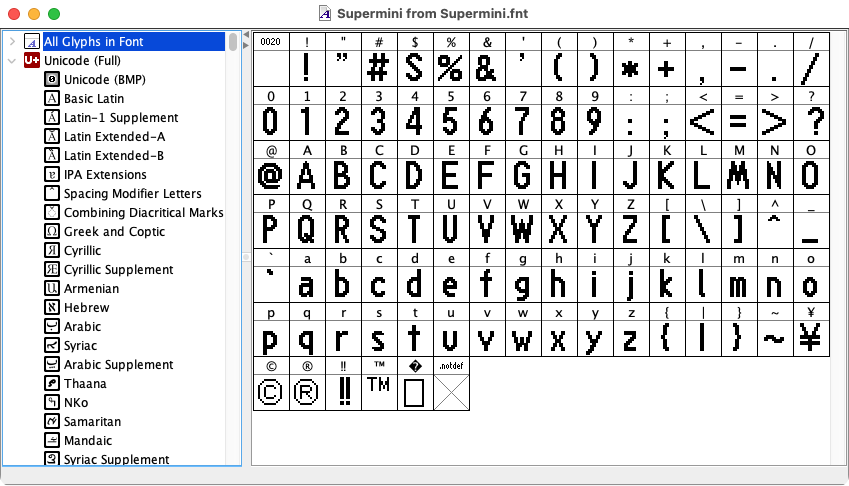Select the uppercase A glyph cell
The width and height of the screenshot is (849, 486).
pyautogui.click(x=307, y=168)
